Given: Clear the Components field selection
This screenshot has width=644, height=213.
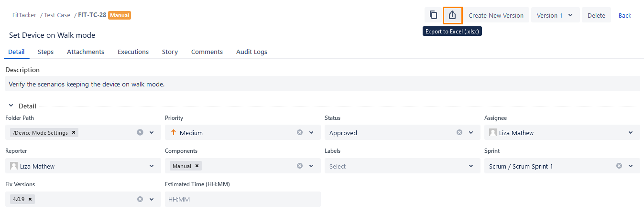Looking at the screenshot, I should [300, 166].
